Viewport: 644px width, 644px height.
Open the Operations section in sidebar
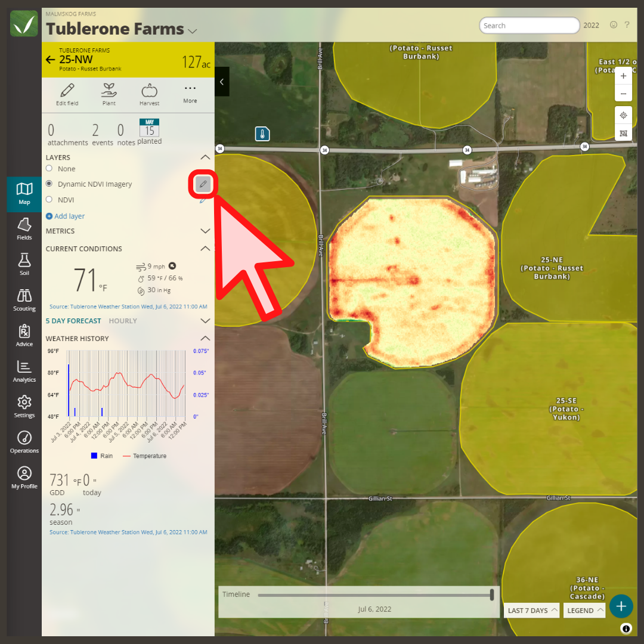[24, 442]
